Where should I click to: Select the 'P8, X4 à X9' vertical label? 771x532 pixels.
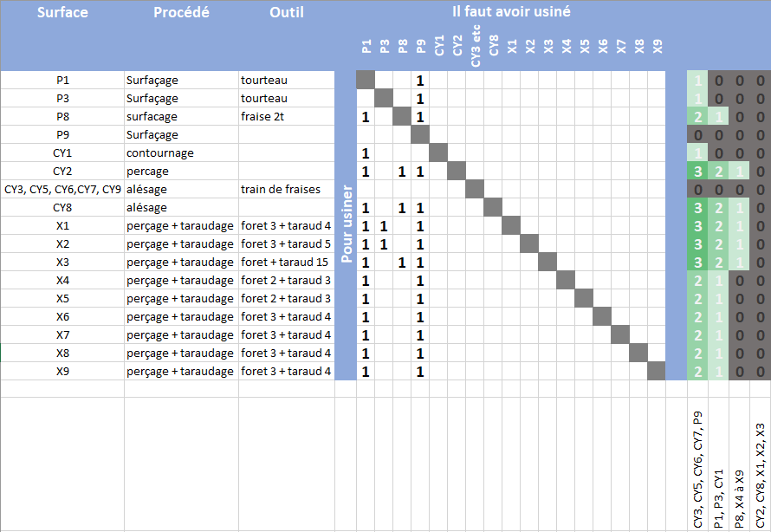tap(739, 498)
